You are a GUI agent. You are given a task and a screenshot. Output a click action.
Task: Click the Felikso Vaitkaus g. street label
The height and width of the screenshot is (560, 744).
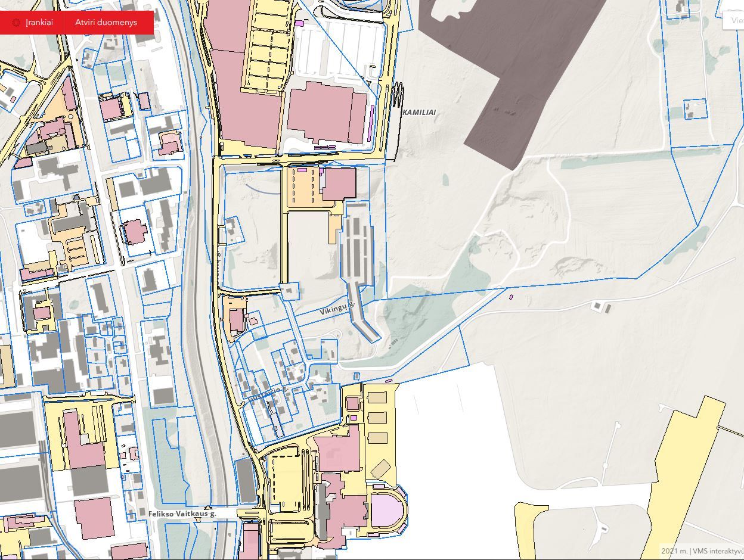coord(182,513)
